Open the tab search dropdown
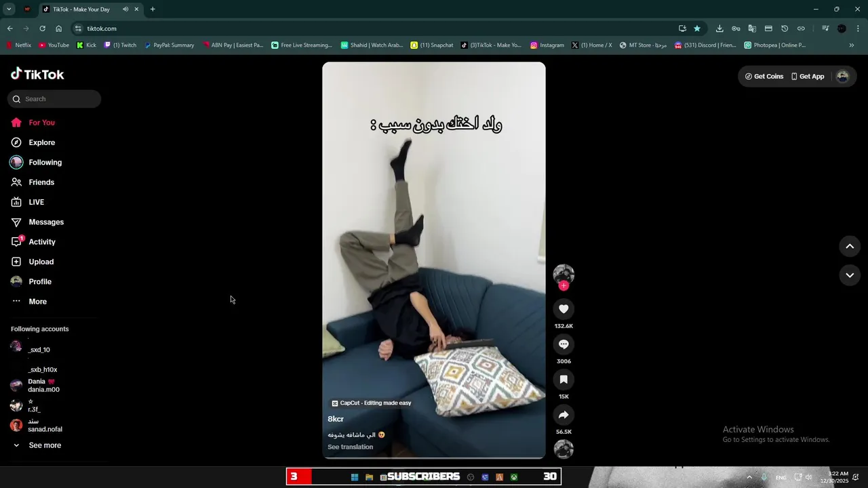 pyautogui.click(x=9, y=9)
